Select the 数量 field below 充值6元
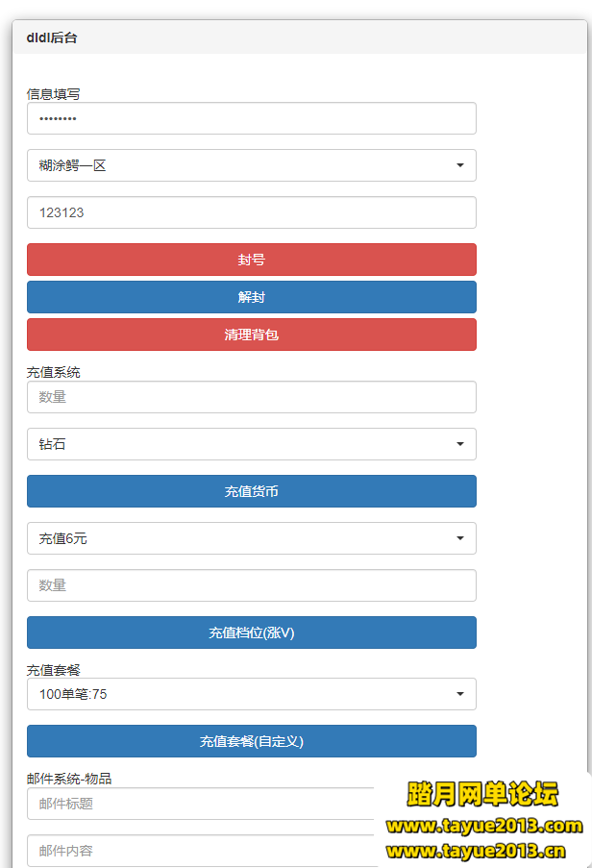The image size is (592, 868). pyautogui.click(x=251, y=585)
